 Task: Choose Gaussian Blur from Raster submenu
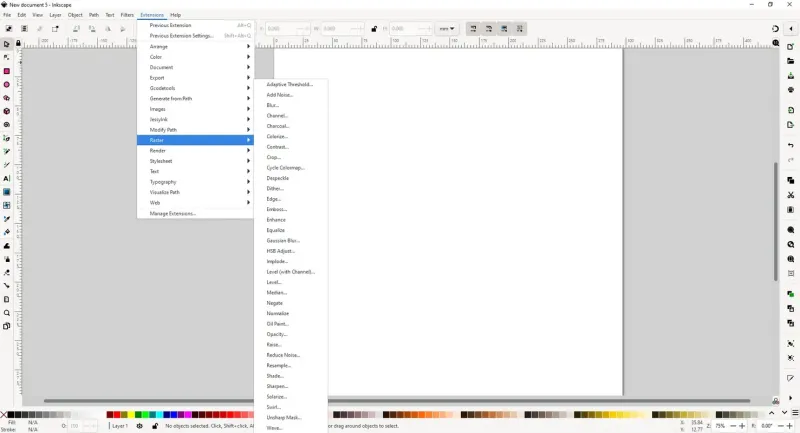[x=291, y=241]
